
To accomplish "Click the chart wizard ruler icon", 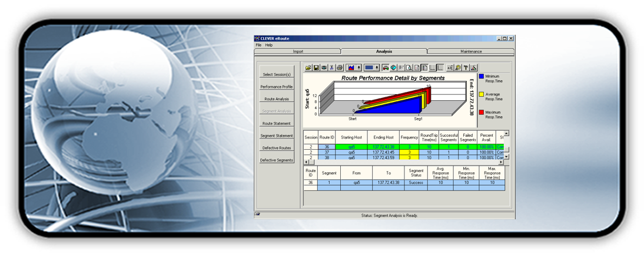I will pyautogui.click(x=473, y=67).
